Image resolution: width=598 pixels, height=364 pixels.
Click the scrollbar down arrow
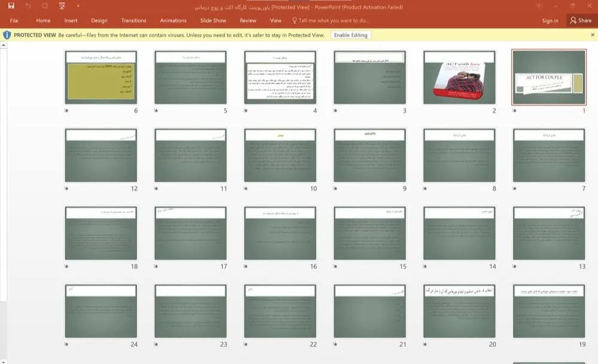[x=3, y=361]
